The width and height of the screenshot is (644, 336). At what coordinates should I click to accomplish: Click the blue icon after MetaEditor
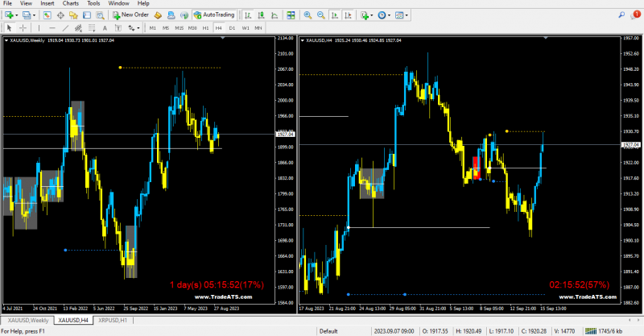(171, 15)
